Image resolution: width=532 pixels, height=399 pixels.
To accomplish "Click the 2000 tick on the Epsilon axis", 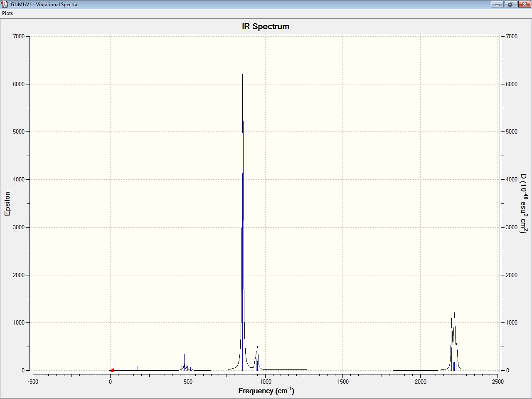I will (19, 275).
